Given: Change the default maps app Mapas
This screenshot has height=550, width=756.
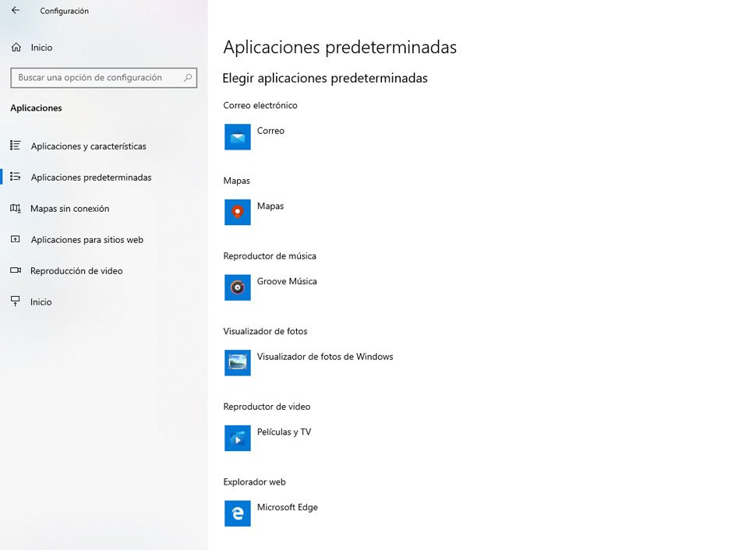Looking at the screenshot, I should pyautogui.click(x=270, y=206).
